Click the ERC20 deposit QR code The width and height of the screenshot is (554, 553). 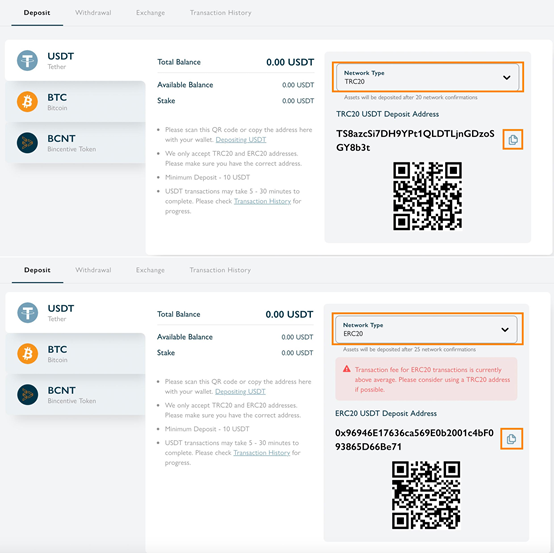click(x=426, y=495)
